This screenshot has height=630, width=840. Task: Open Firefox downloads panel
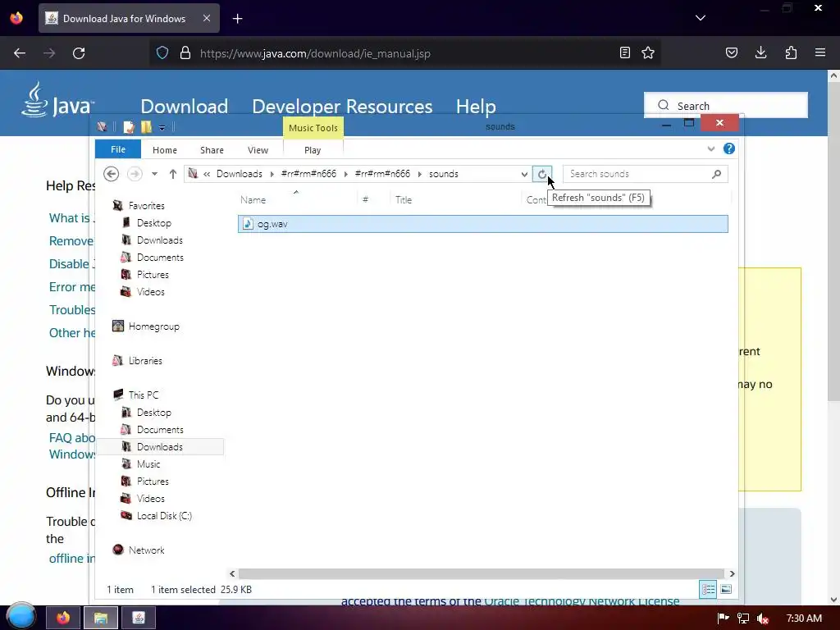point(760,52)
